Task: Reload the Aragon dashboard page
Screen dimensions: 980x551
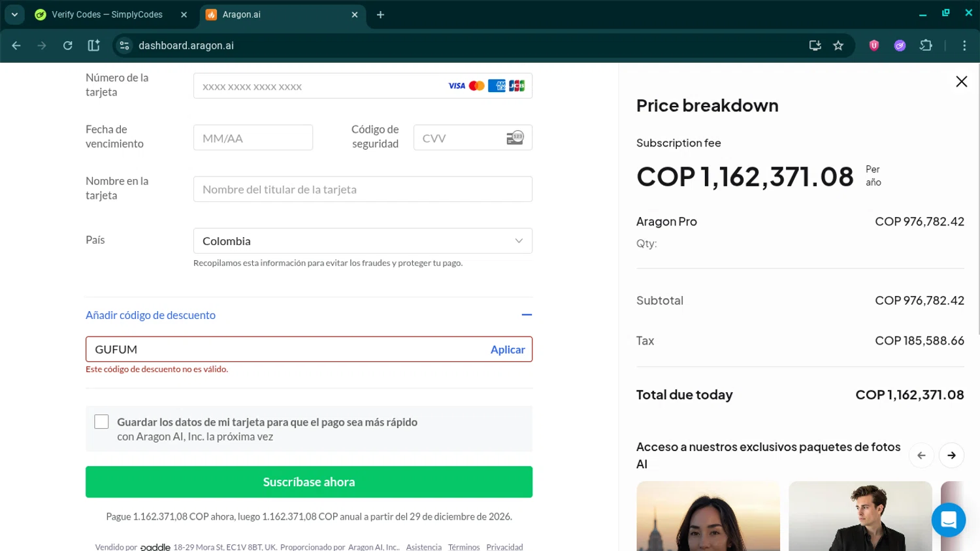Action: (x=68, y=46)
